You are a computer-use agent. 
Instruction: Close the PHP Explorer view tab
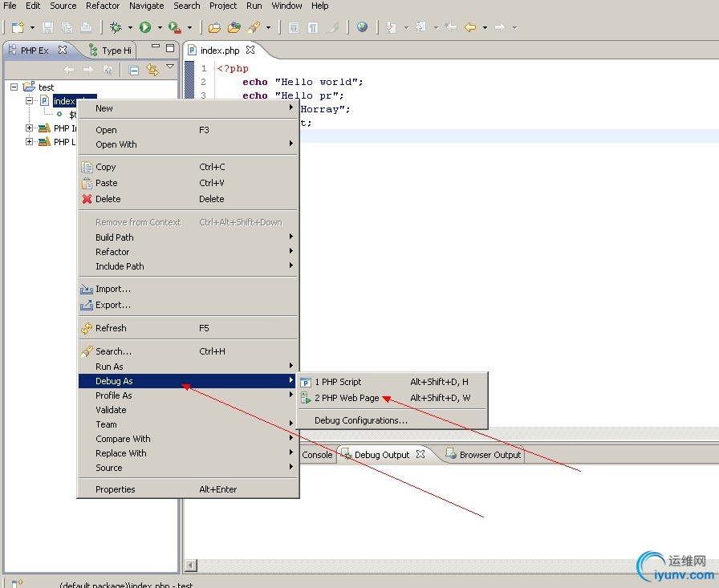coord(63,50)
